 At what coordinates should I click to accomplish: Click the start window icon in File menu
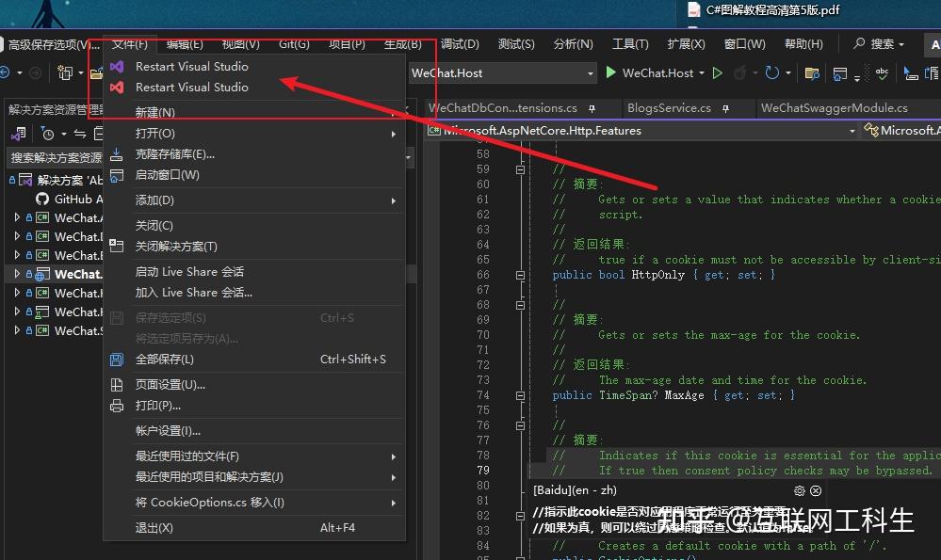[117, 175]
